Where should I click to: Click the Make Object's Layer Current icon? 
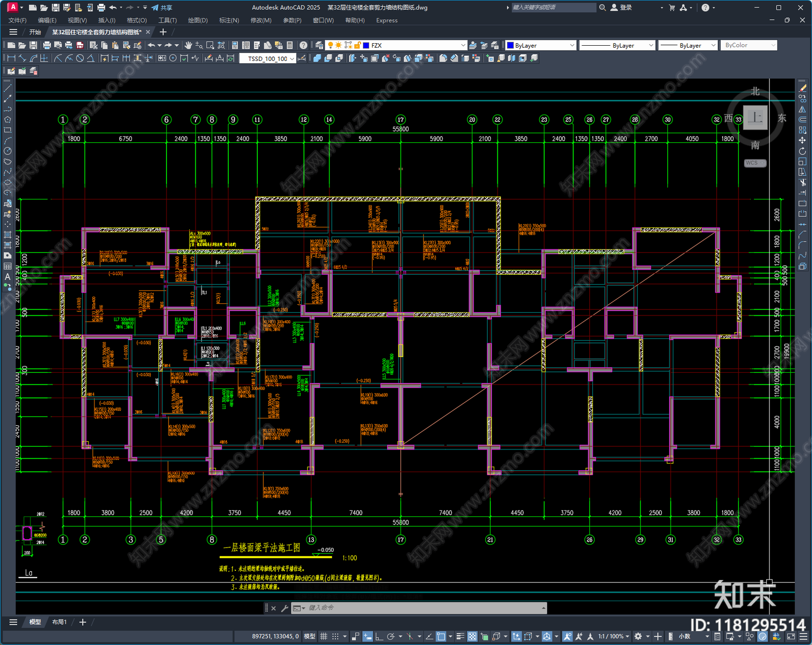click(472, 45)
